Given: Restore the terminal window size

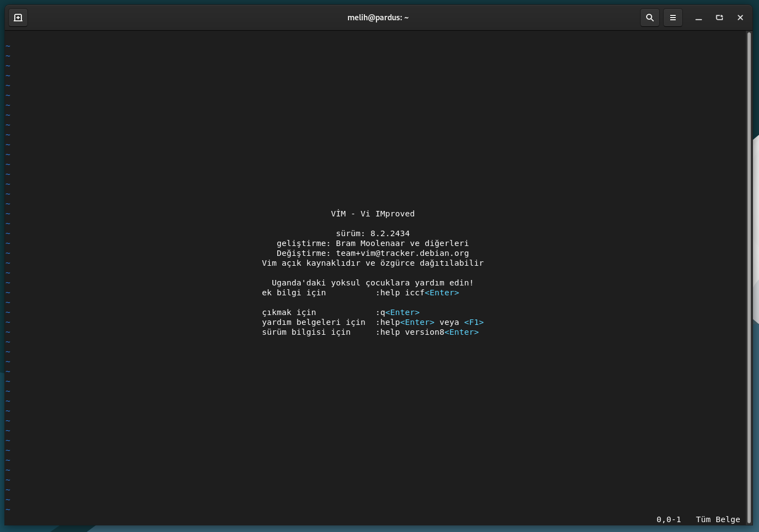Looking at the screenshot, I should pos(719,18).
